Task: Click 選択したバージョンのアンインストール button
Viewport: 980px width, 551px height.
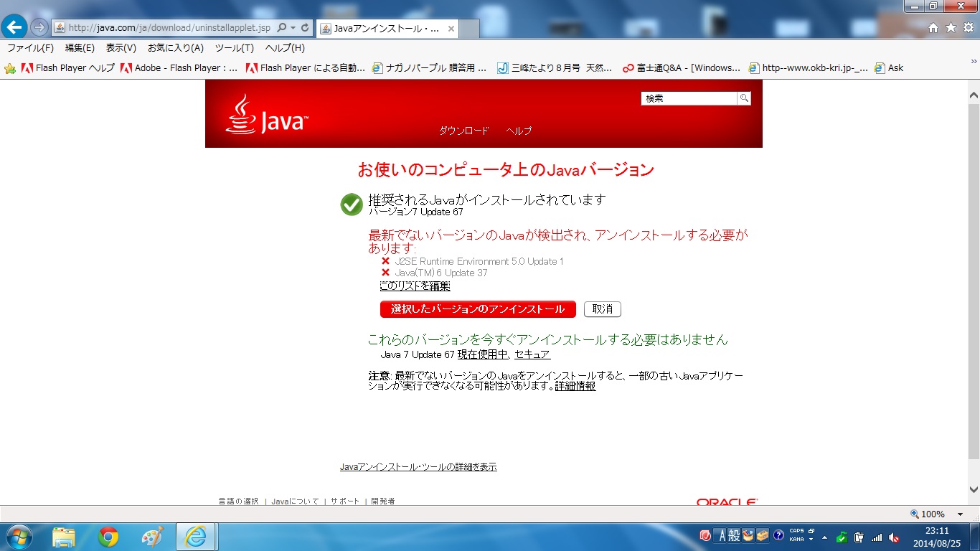Action: (x=478, y=309)
